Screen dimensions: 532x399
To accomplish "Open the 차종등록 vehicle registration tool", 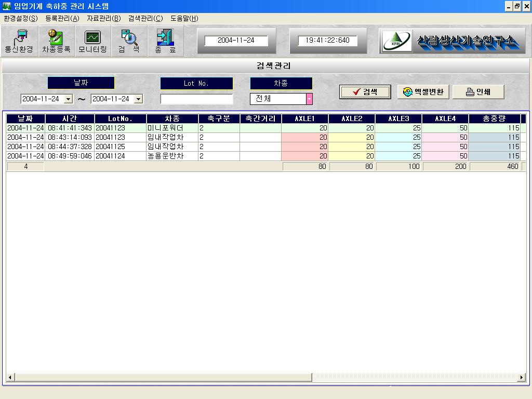I will [56, 41].
